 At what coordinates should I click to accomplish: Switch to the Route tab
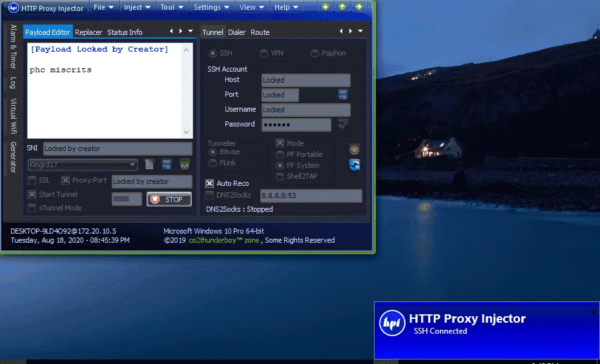tap(260, 32)
